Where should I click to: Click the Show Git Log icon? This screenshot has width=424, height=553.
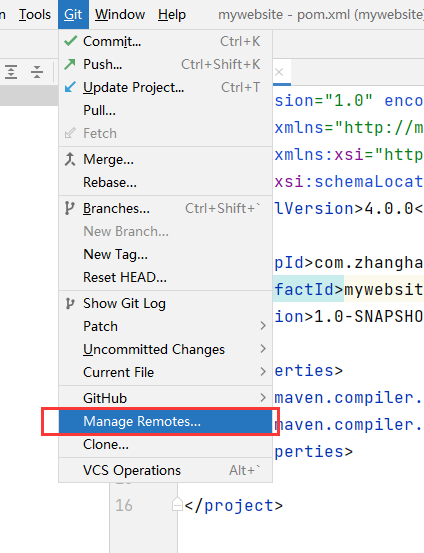coord(70,303)
